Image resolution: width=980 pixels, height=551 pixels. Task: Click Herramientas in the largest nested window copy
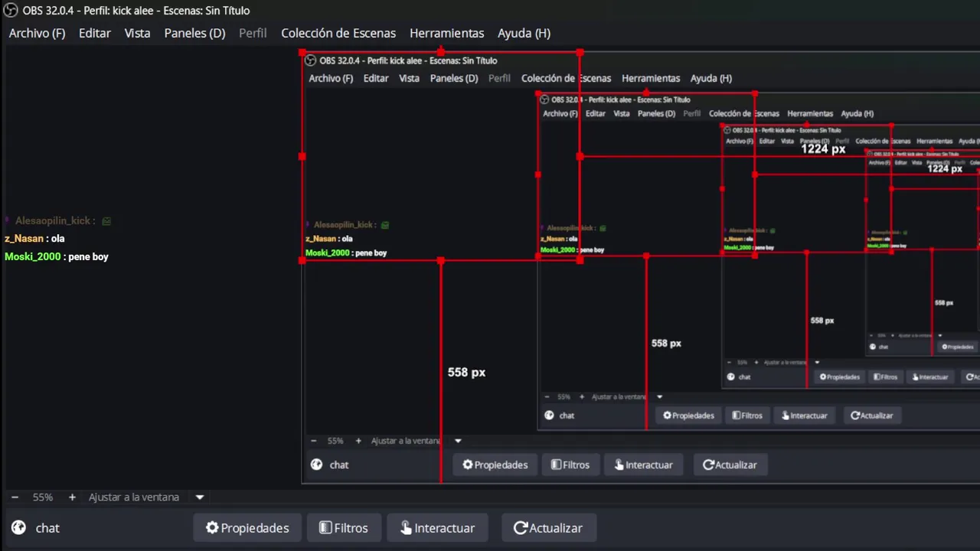tap(651, 78)
